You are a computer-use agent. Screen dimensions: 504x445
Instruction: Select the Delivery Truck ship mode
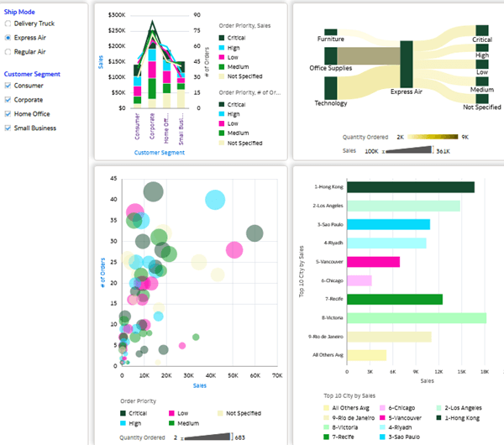(8, 24)
